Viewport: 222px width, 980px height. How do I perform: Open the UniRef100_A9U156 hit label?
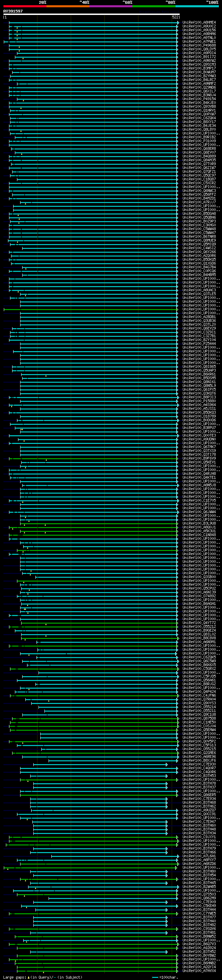[199, 30]
